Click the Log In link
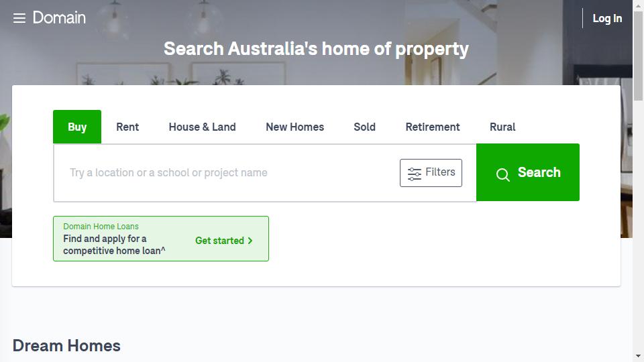Viewport: 644px width, 362px height. (x=607, y=19)
